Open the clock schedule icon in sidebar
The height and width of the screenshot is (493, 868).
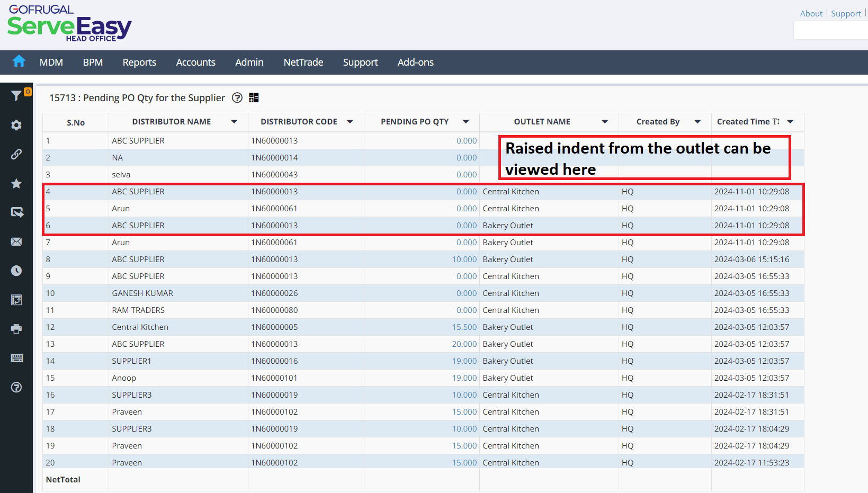(x=16, y=271)
